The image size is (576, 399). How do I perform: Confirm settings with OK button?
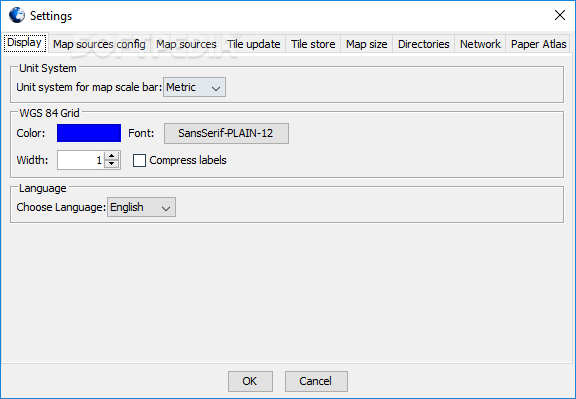click(x=250, y=381)
